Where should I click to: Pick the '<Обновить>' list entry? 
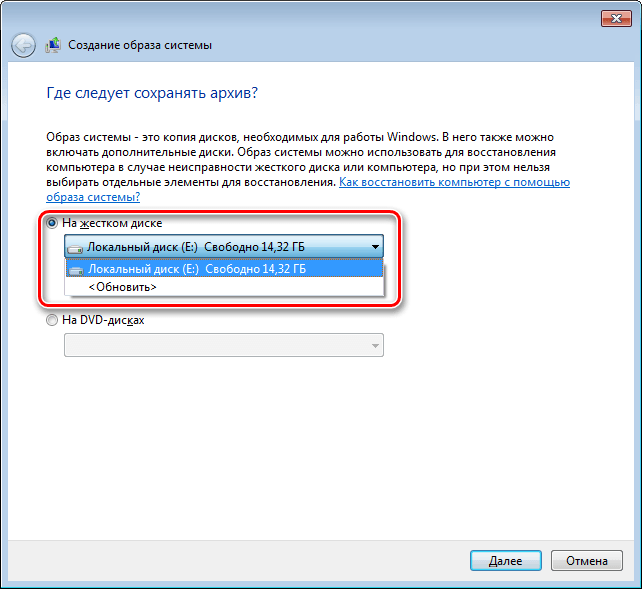224,287
